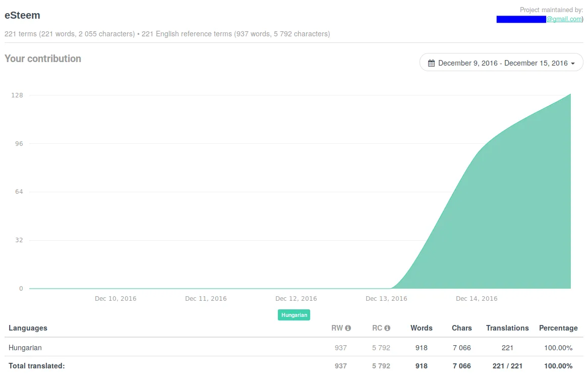588x380 pixels.
Task: Click the Dec 13, 2016 axis label
Action: pos(386,299)
